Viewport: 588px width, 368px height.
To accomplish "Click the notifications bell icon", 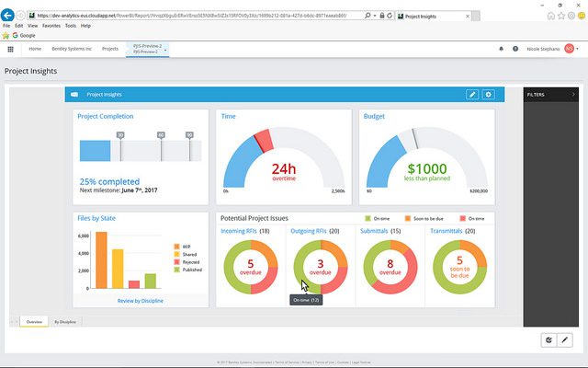I will pos(501,49).
